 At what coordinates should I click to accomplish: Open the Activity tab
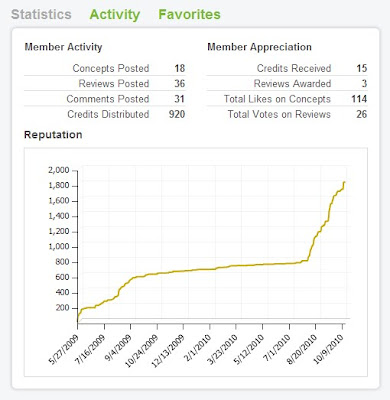115,15
